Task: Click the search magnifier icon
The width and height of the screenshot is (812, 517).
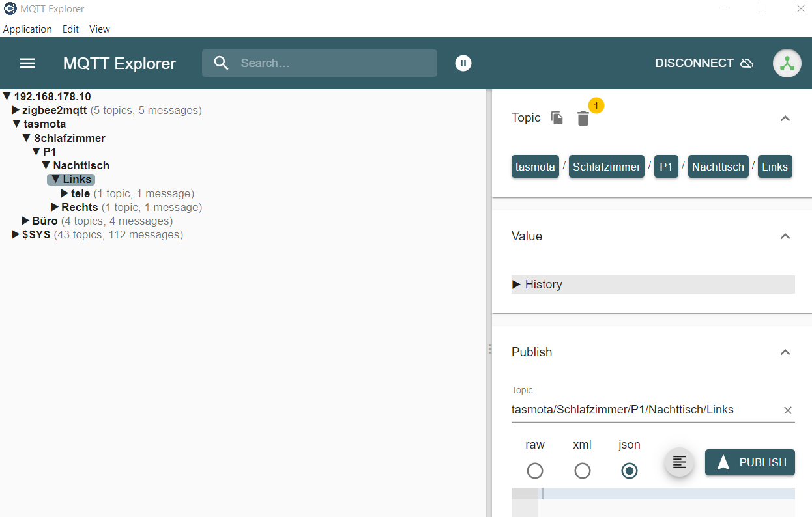Action: [222, 63]
